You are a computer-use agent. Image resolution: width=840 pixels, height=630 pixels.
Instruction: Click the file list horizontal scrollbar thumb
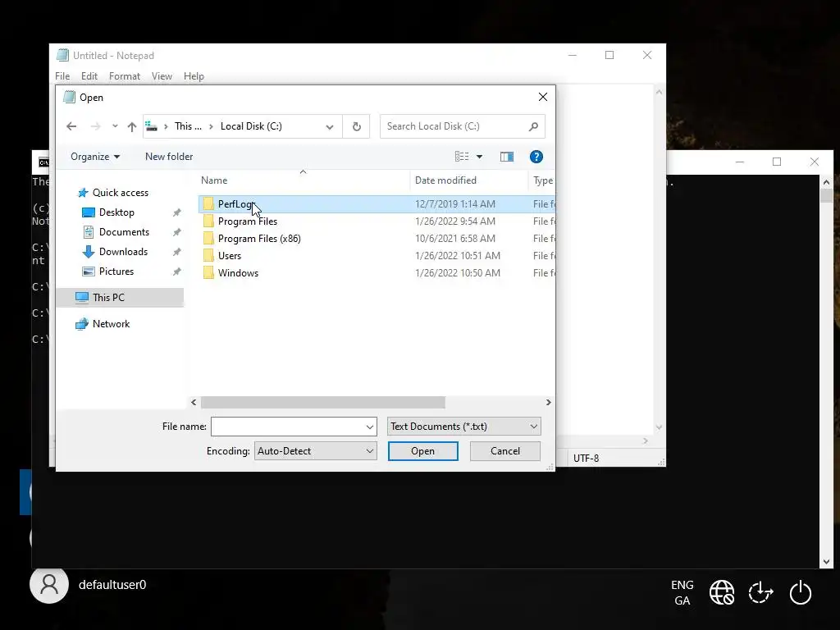(322, 402)
